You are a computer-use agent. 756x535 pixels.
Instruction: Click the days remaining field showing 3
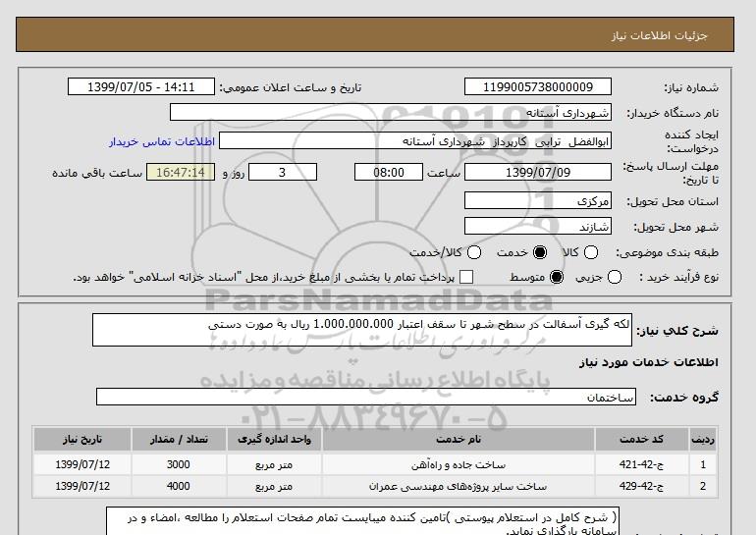coord(283,172)
